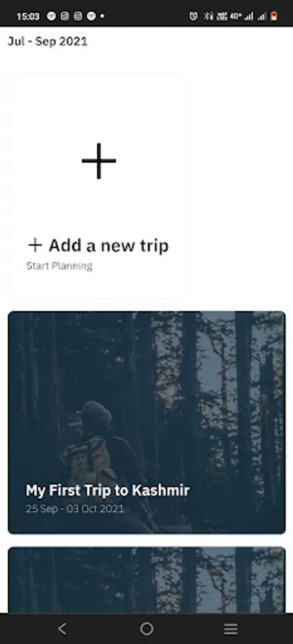Tap the Jul - Sep 2021 header
The width and height of the screenshot is (293, 644).
[x=48, y=42]
